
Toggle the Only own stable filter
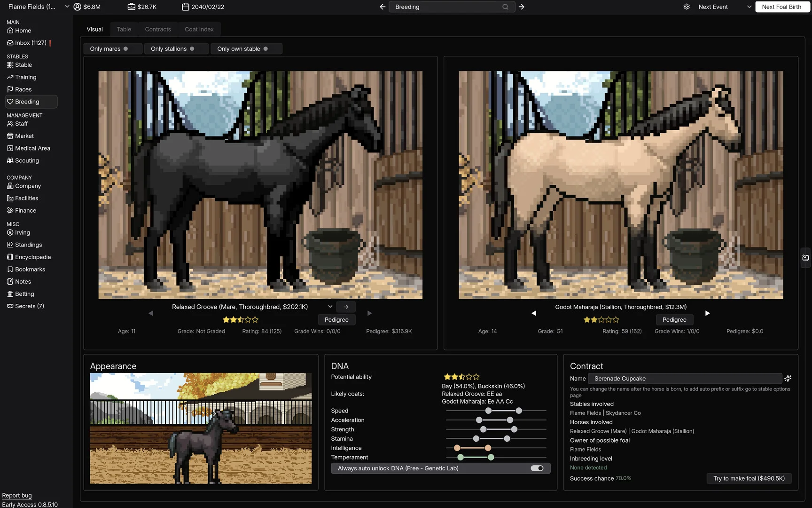coord(246,48)
